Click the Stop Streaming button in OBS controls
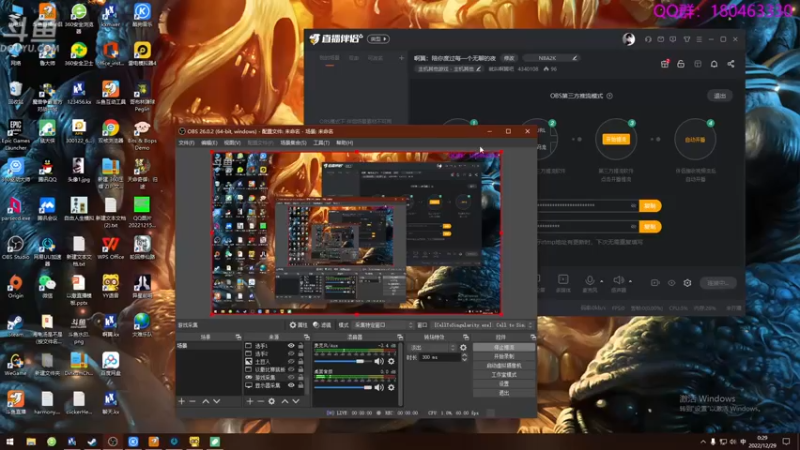This screenshot has width=800, height=450. (x=504, y=347)
